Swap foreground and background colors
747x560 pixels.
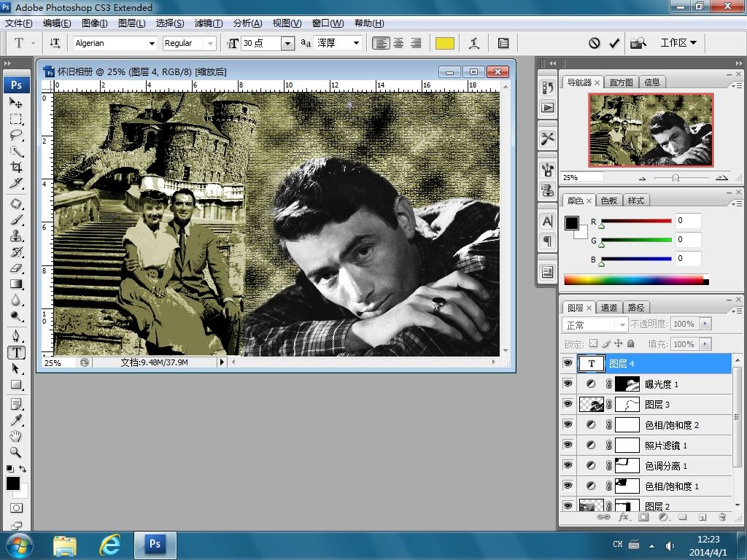point(23,469)
